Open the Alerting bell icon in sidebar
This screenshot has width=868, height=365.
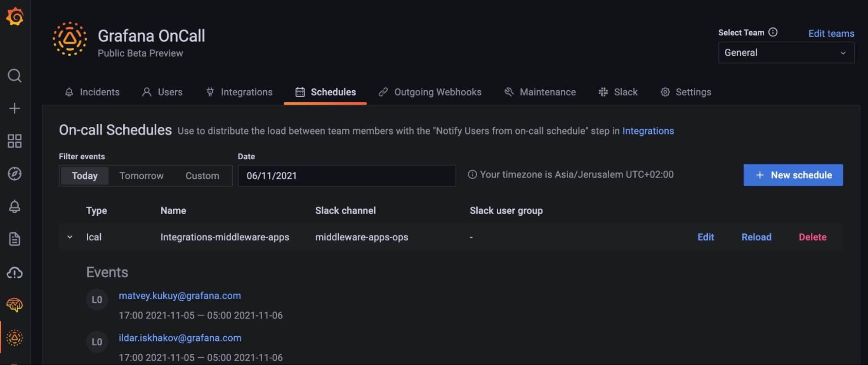pos(15,207)
